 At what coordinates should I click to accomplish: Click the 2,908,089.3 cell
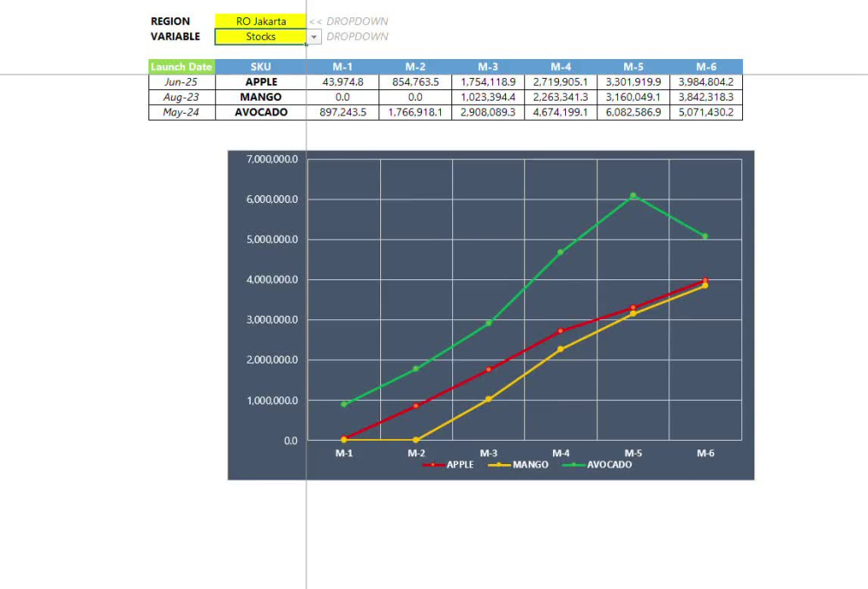[488, 112]
